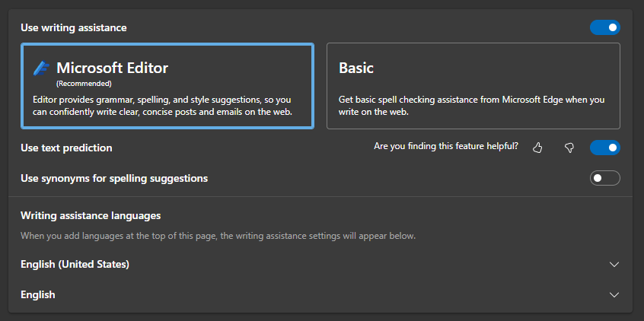Viewport: 644px width, 321px height.
Task: Click the Microsoft Editor heading text
Action: click(x=112, y=68)
